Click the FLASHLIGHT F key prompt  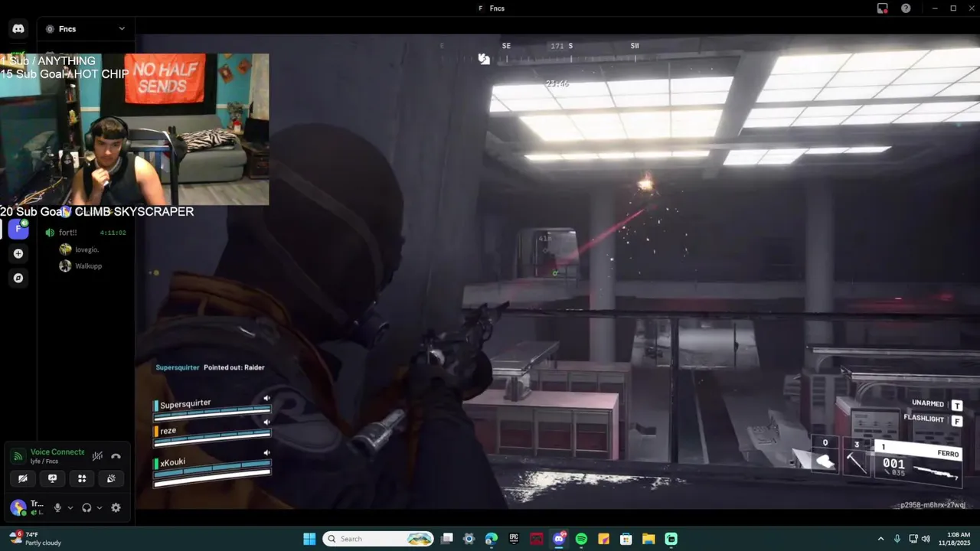(933, 419)
